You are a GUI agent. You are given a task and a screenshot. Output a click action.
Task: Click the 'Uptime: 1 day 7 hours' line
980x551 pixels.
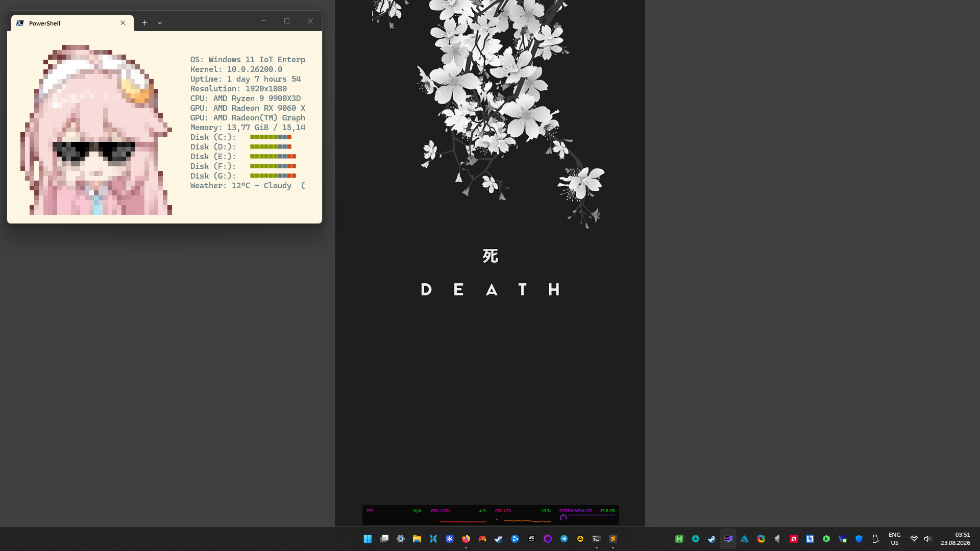pos(246,79)
